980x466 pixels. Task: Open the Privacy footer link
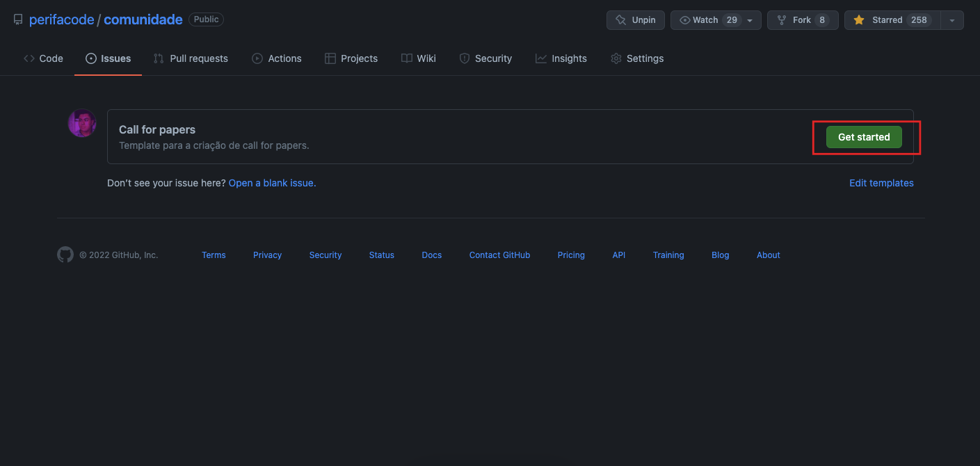[x=267, y=255]
